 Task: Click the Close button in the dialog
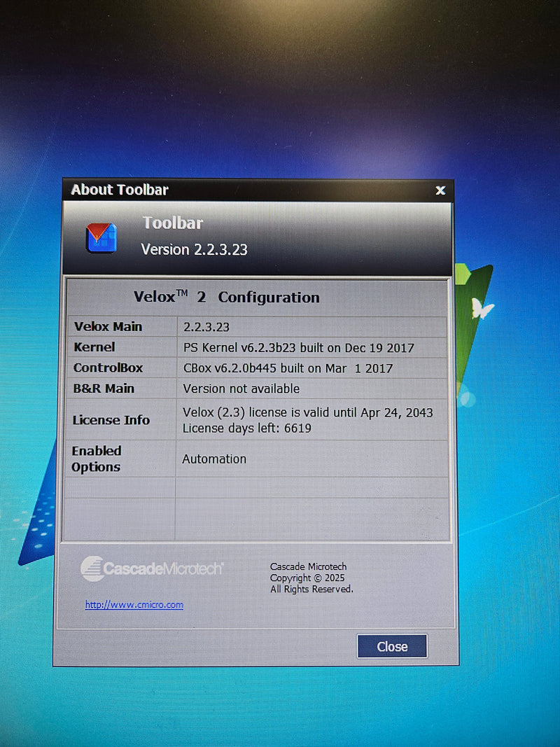(x=392, y=646)
